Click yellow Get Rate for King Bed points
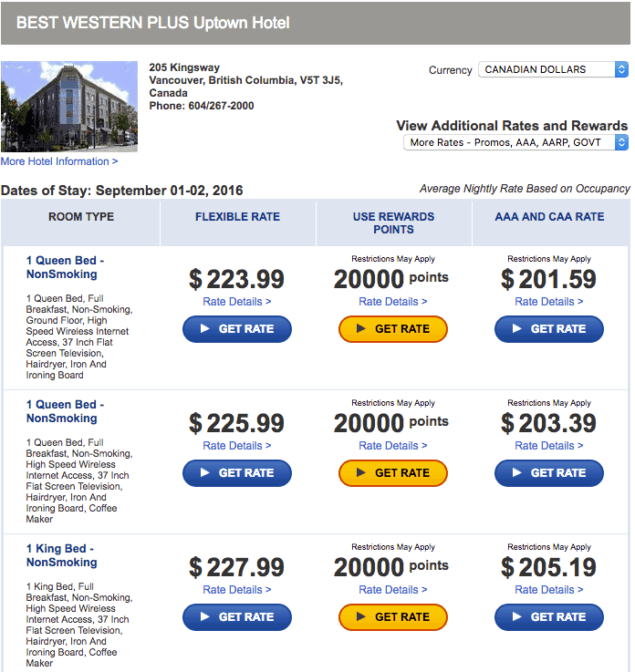The height and width of the screenshot is (672, 635). tap(393, 617)
